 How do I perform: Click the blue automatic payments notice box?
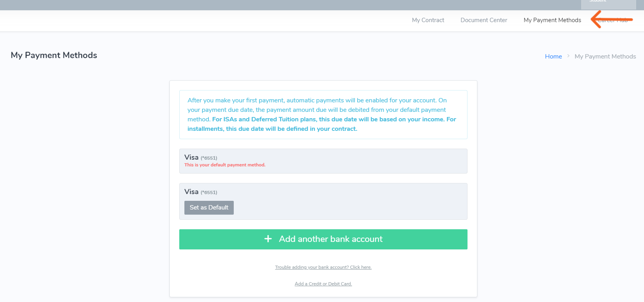coord(323,115)
